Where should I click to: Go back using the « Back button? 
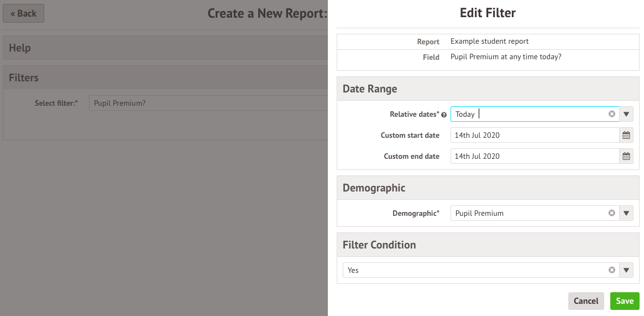[x=23, y=13]
